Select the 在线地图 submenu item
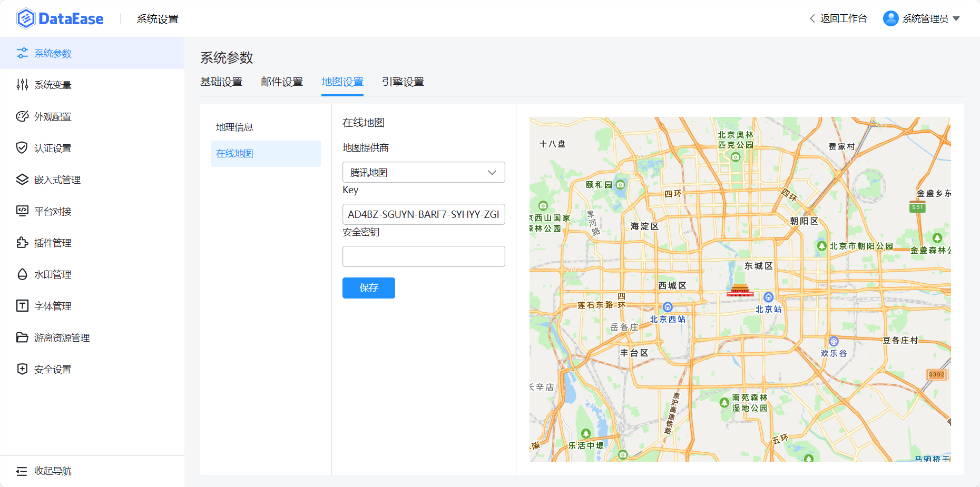Screen dimensions: 980x487 [x=266, y=154]
